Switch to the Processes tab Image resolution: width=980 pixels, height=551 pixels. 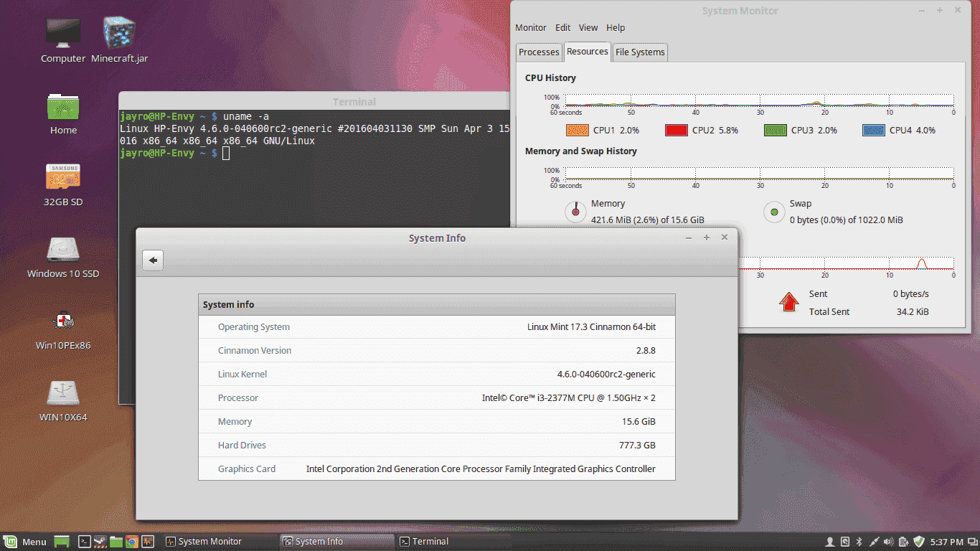click(x=539, y=52)
